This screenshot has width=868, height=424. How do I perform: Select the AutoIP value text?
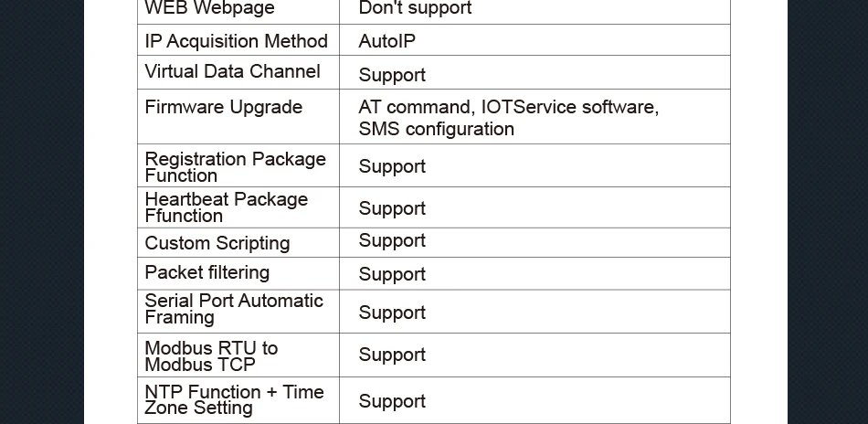tap(387, 42)
